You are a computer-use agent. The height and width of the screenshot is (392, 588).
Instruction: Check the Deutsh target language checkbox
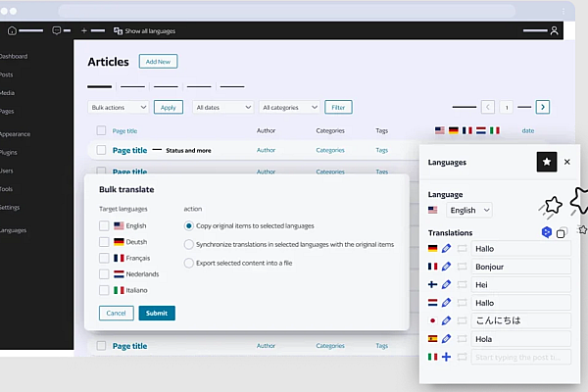[x=105, y=242]
